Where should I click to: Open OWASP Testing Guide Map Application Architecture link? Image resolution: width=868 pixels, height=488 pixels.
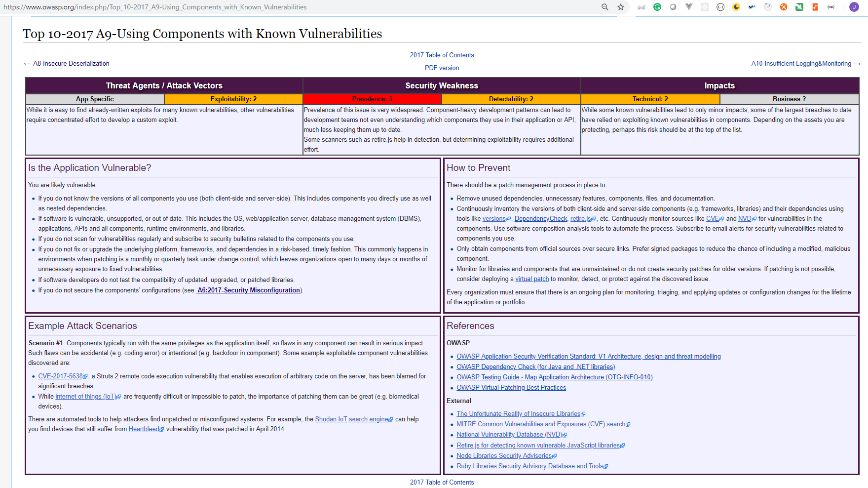pyautogui.click(x=555, y=377)
